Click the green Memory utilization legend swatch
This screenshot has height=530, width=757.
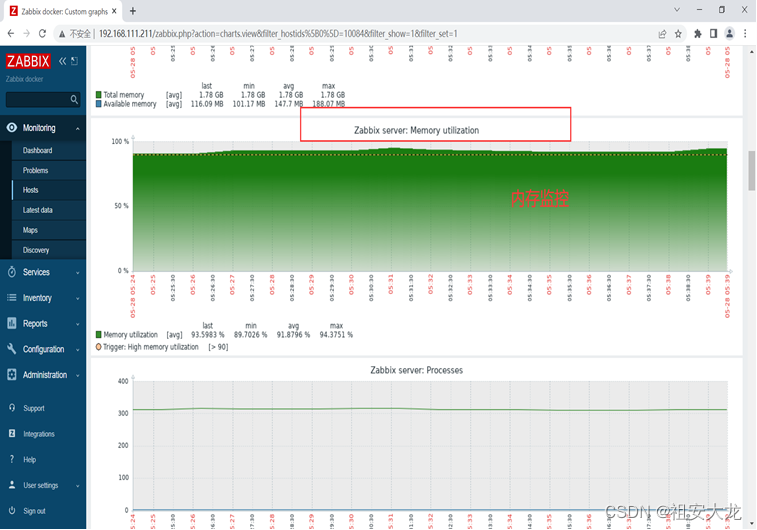[98, 335]
